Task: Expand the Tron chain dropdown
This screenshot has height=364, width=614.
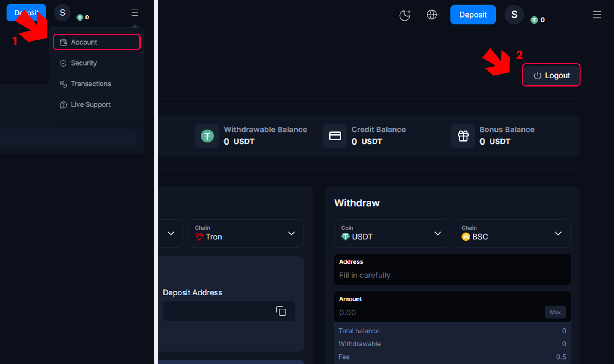Action: (x=246, y=233)
